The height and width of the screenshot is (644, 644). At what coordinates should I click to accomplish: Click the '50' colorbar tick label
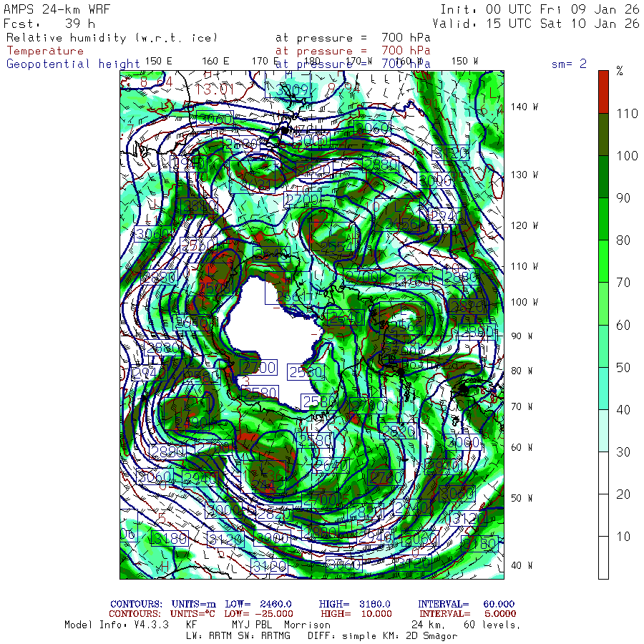pos(623,368)
